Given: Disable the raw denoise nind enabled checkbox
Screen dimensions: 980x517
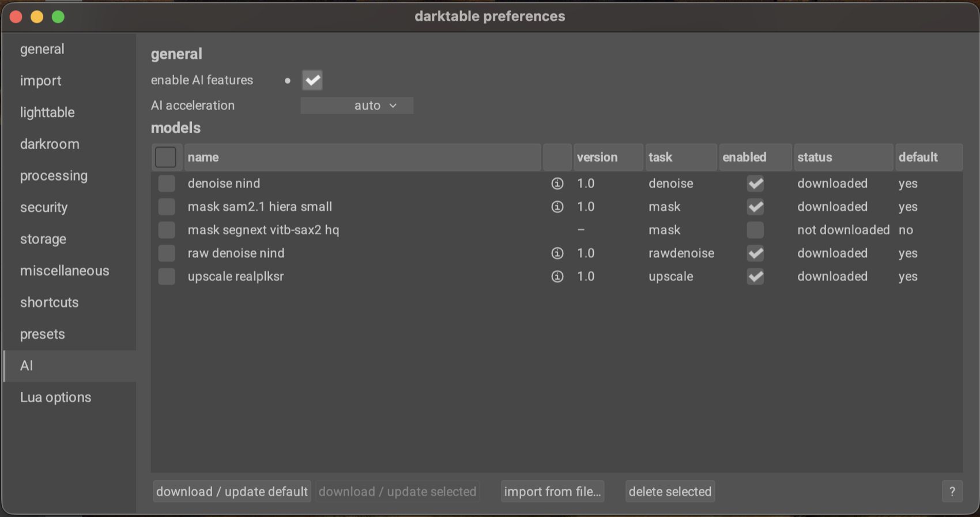Looking at the screenshot, I should 755,253.
